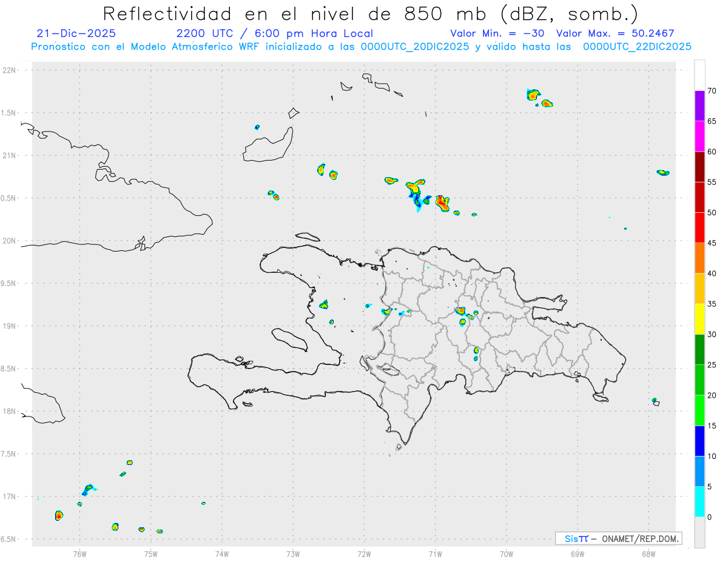Select the dark blue 10–15 dBZ colorbar segment
728x562 pixels.
[699, 441]
